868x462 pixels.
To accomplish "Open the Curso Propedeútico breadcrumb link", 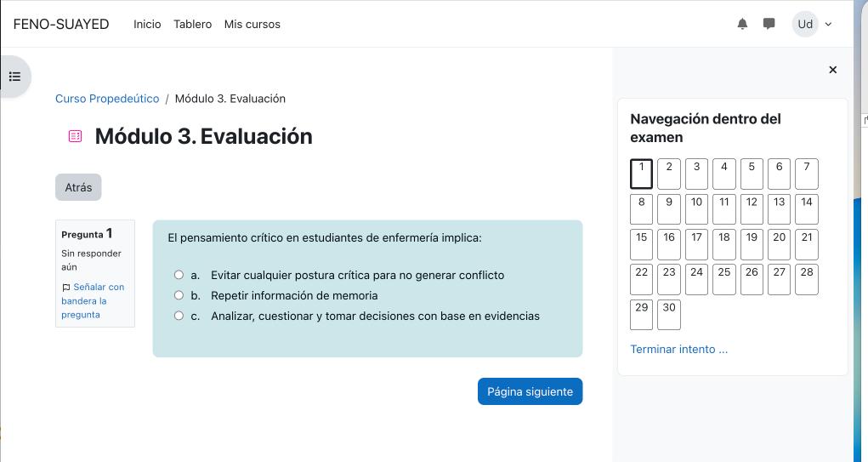I will (107, 99).
